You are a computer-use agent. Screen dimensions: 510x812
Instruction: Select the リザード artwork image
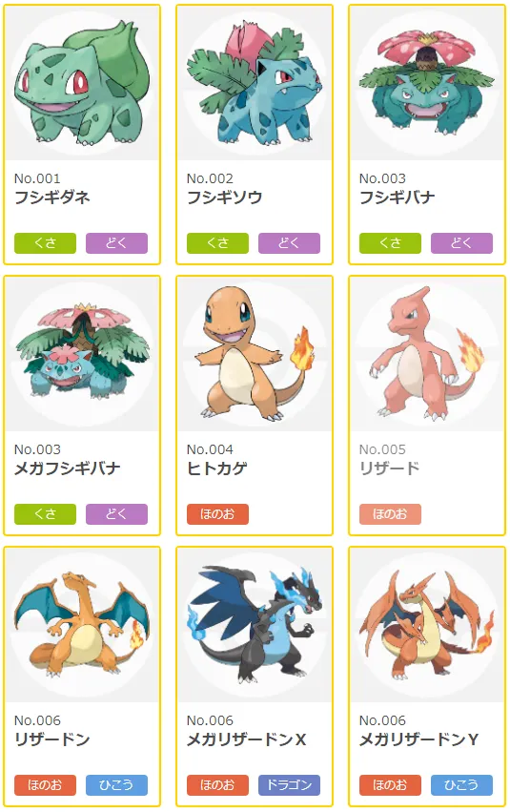[x=427, y=354]
